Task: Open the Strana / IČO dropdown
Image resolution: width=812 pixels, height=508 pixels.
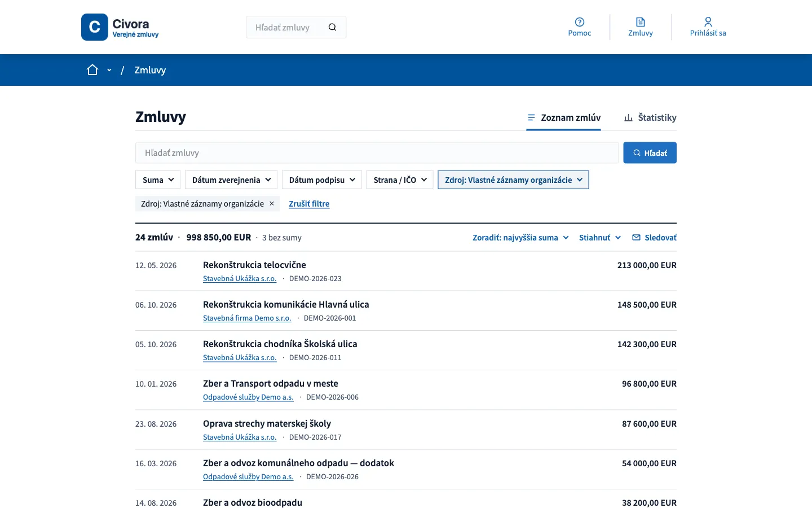Action: coord(400,180)
